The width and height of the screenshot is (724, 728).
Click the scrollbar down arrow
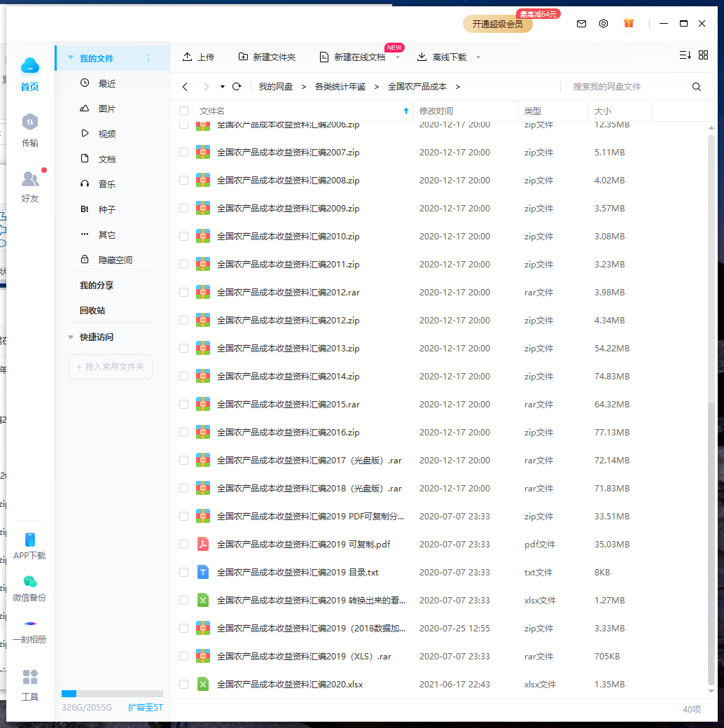click(711, 692)
